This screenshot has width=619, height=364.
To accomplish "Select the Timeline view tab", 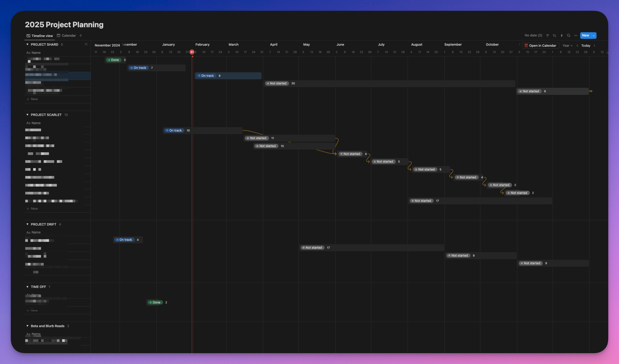I will pyautogui.click(x=40, y=36).
